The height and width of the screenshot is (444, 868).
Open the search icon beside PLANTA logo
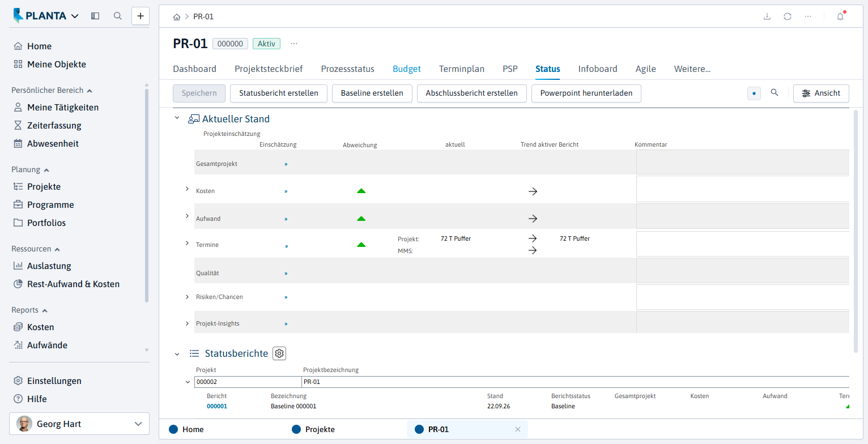click(x=118, y=16)
